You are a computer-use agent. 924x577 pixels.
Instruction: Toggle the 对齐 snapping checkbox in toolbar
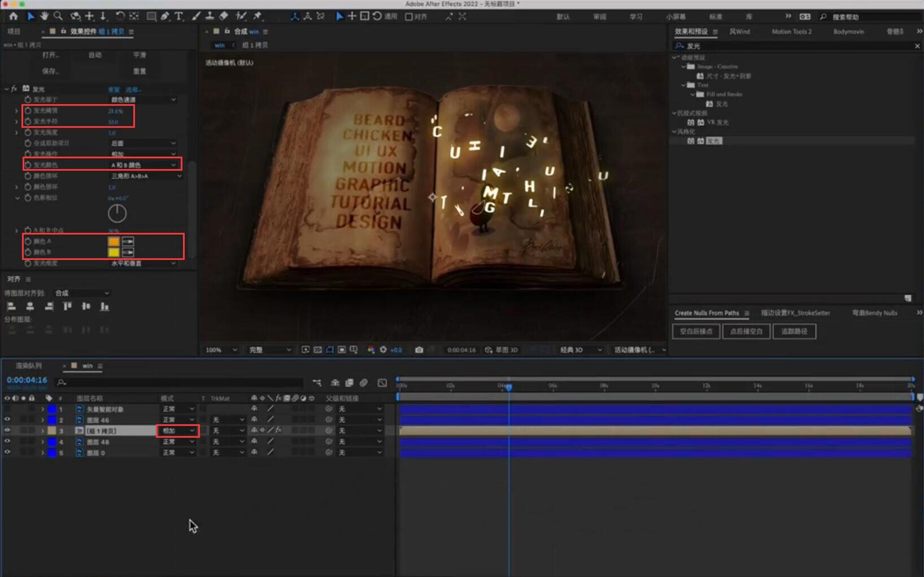(409, 17)
